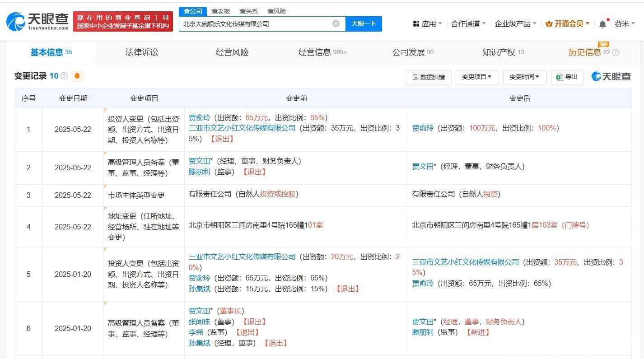Open 孙集斌 (经理，董事) link in row 6
The image size is (644, 359).
(x=200, y=343)
